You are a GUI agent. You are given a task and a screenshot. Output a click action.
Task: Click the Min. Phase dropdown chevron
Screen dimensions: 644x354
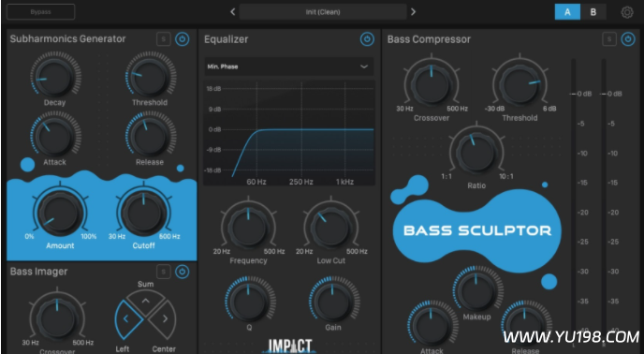tap(364, 66)
